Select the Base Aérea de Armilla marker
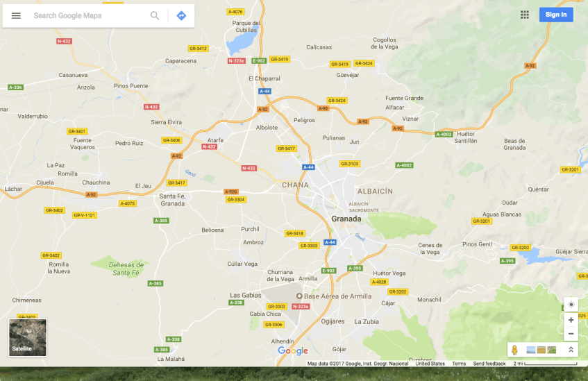 (x=300, y=296)
